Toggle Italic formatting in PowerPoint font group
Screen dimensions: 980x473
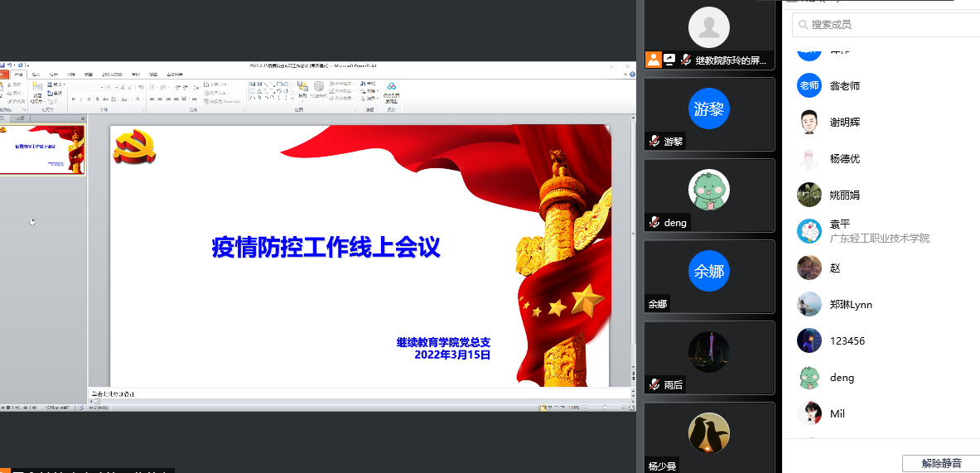(x=81, y=99)
